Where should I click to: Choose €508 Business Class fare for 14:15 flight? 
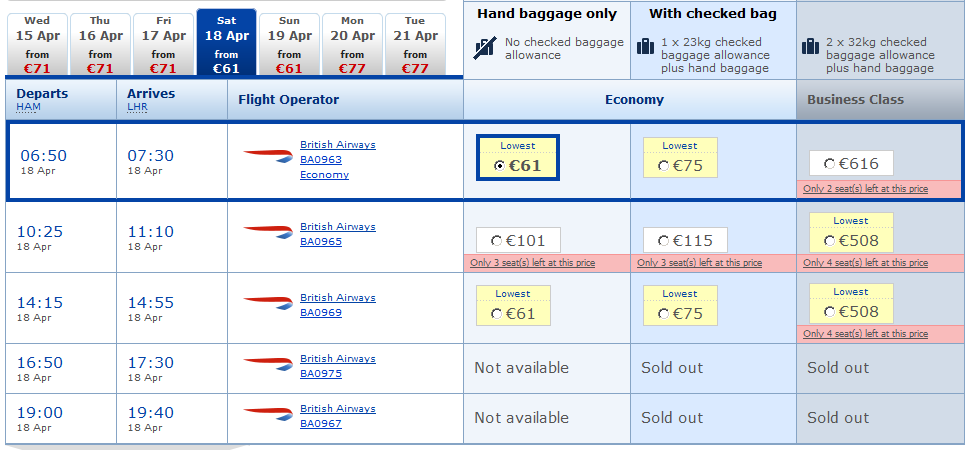(x=830, y=314)
